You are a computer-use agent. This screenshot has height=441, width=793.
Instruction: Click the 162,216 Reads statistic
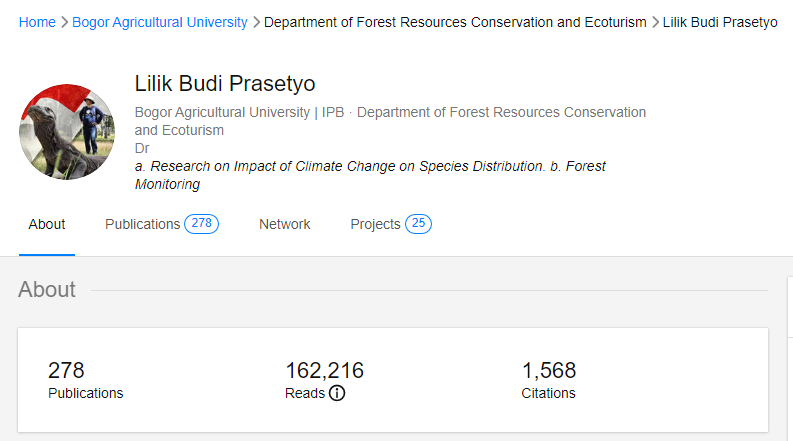pyautogui.click(x=324, y=371)
